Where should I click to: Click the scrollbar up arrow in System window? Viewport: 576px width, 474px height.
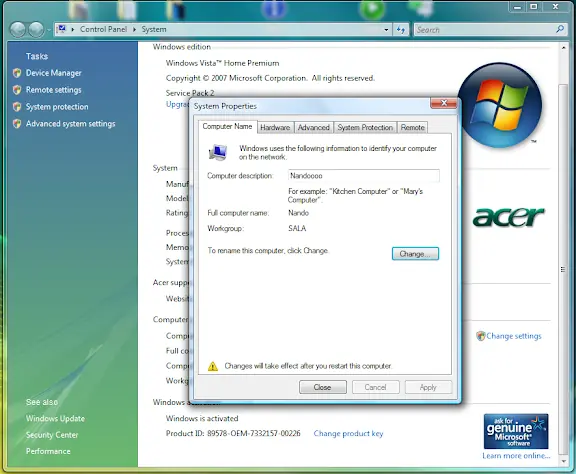click(x=563, y=47)
